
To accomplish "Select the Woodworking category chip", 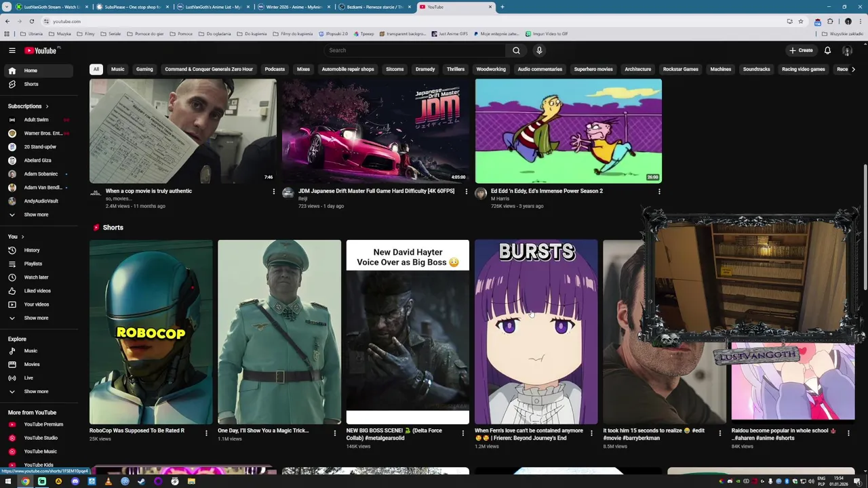I will [x=491, y=69].
